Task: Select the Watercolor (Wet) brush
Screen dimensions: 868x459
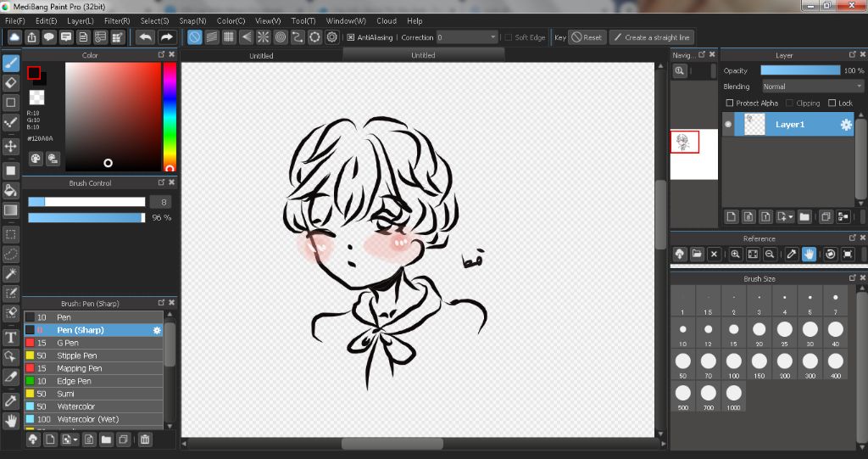Action: pos(93,420)
